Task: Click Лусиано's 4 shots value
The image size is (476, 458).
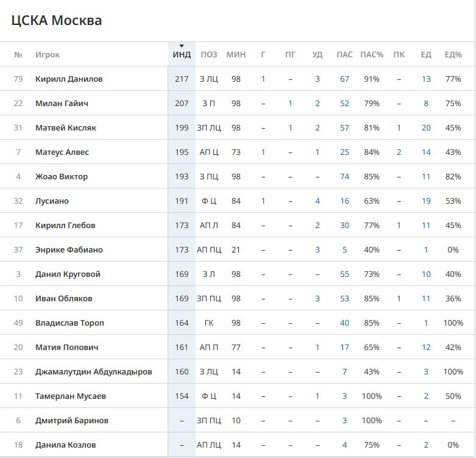Action: coord(318,201)
